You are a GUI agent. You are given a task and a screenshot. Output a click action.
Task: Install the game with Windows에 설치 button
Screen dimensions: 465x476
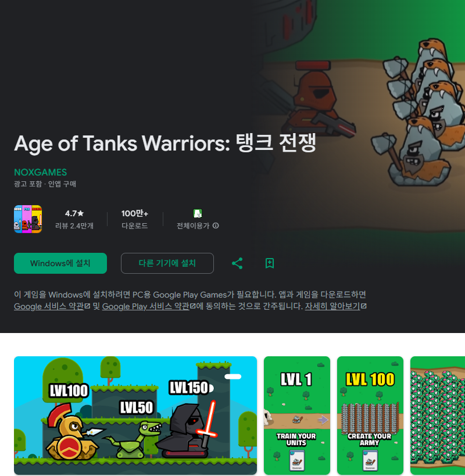(x=60, y=263)
